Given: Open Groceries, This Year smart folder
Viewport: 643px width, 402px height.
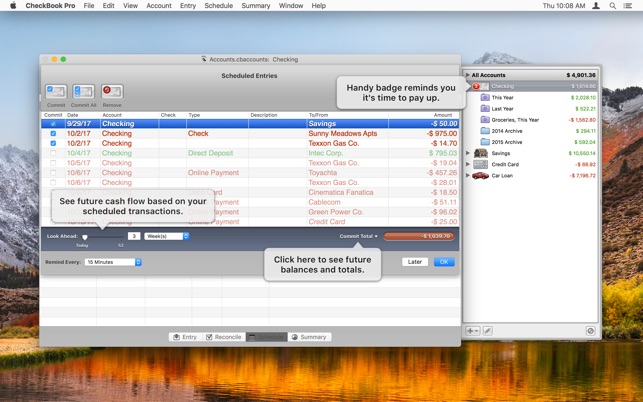Looking at the screenshot, I should coord(485,120).
